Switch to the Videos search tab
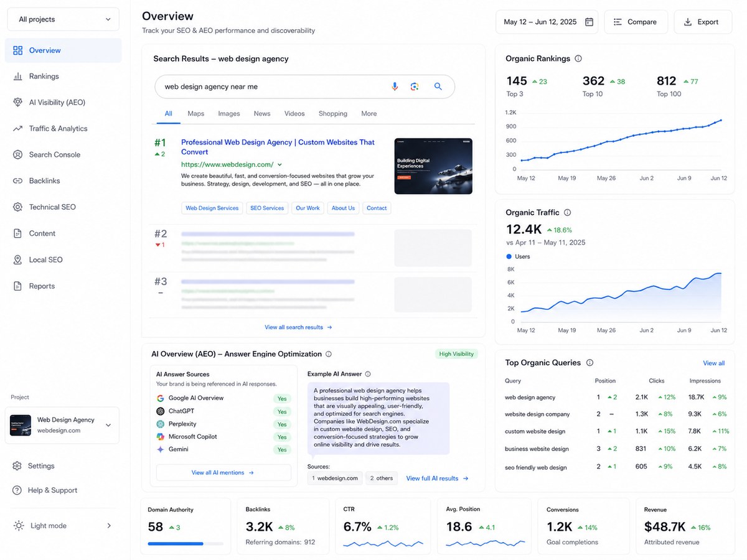This screenshot has height=560, width=747. pyautogui.click(x=294, y=114)
